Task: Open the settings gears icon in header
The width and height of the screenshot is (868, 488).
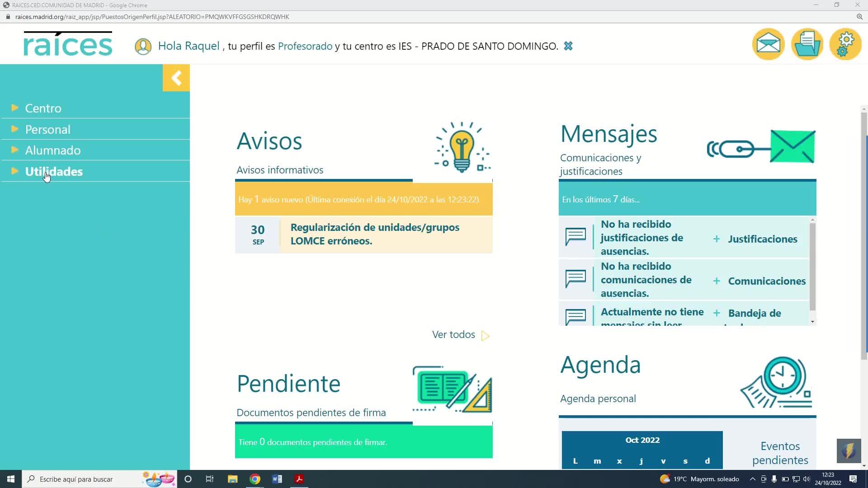Action: tap(845, 44)
